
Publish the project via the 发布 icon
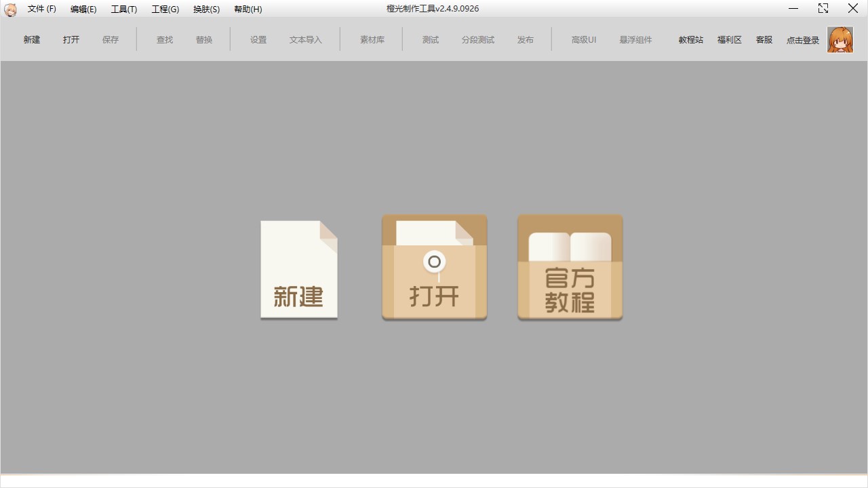pos(525,39)
